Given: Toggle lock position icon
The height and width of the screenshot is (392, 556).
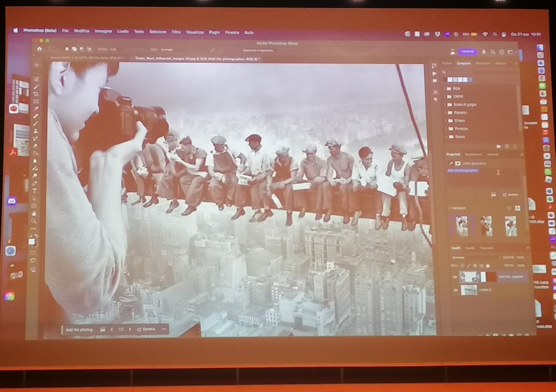Looking at the screenshot, I should [475, 266].
